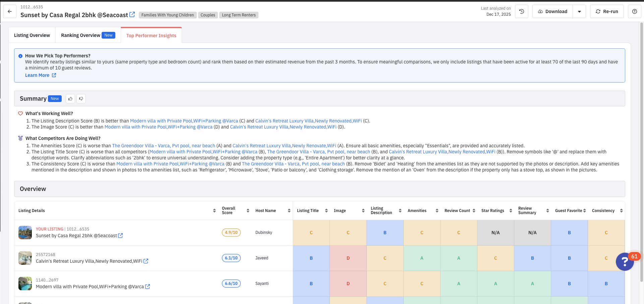This screenshot has width=644, height=304.
Task: Click the Re-run button
Action: coord(606,11)
